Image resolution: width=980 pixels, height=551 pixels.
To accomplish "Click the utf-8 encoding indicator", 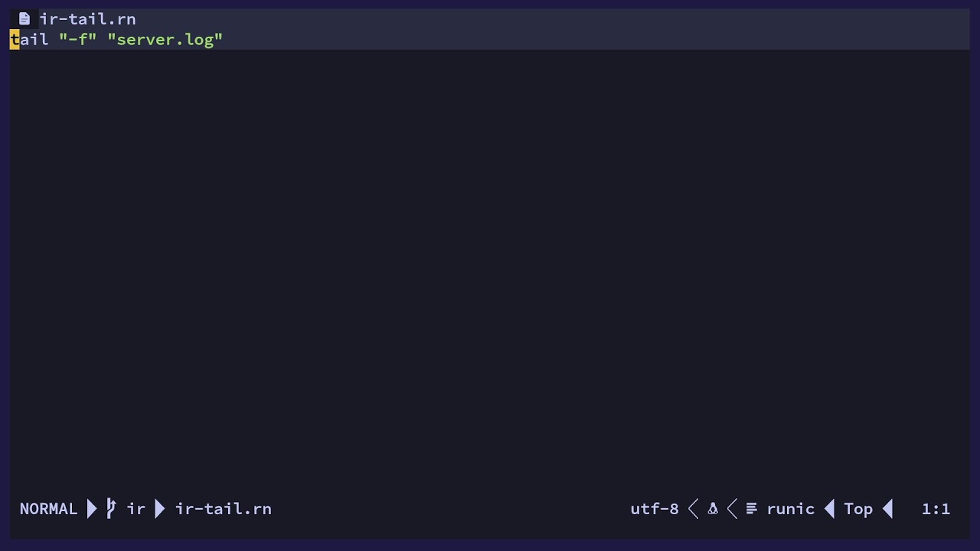I will coord(655,509).
